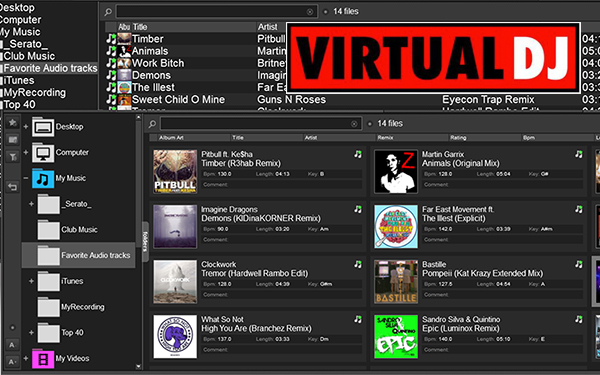This screenshot has width=600, height=375.
Task: Click the note icon beside Work Bitch in upper list
Action: 111,63
